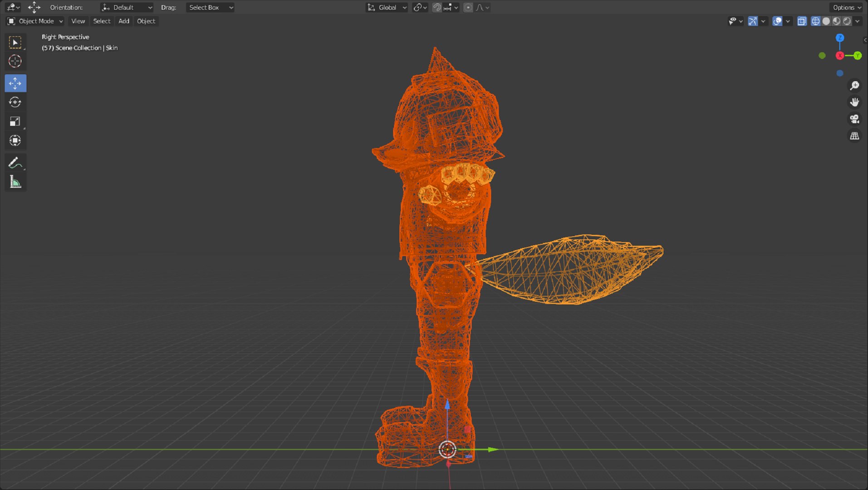Image resolution: width=868 pixels, height=490 pixels.
Task: Toggle show gizmos button
Action: point(753,21)
